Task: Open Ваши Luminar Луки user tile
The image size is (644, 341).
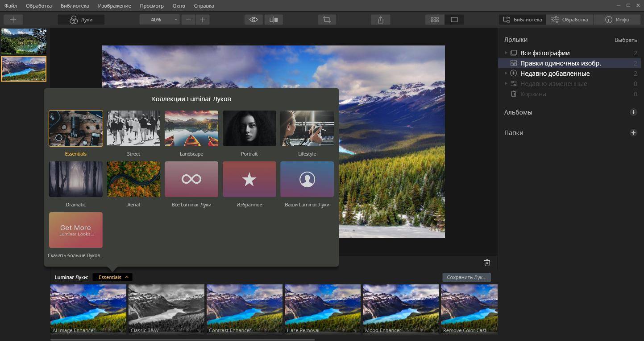Action: 307,179
